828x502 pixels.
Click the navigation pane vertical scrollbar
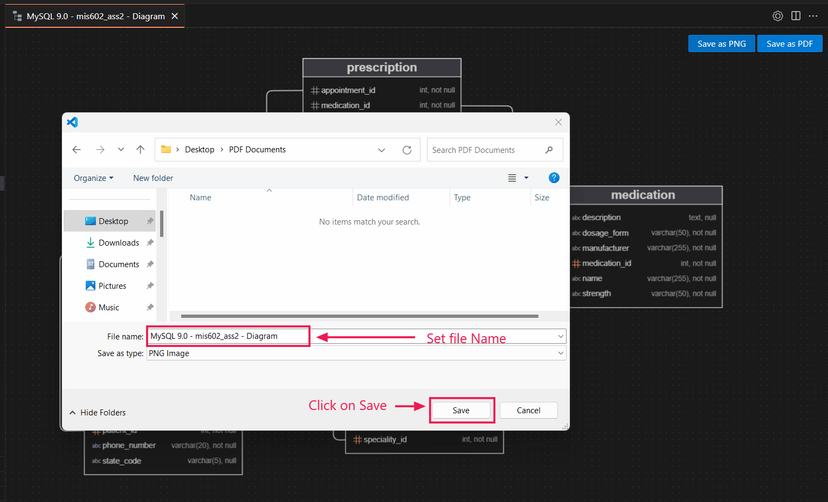pyautogui.click(x=162, y=224)
